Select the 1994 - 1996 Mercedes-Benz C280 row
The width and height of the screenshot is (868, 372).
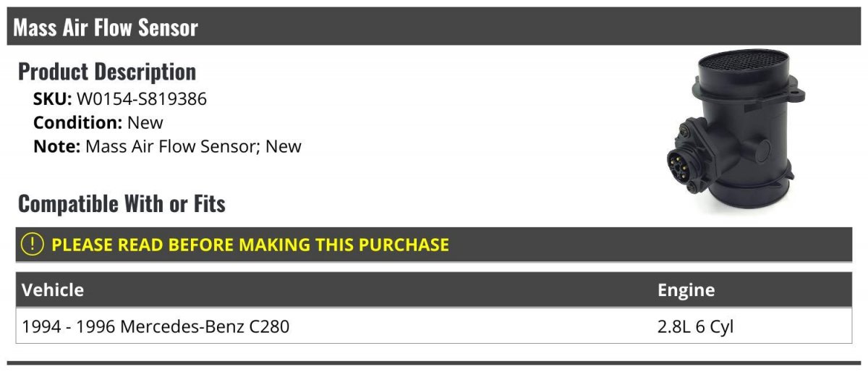click(x=434, y=326)
